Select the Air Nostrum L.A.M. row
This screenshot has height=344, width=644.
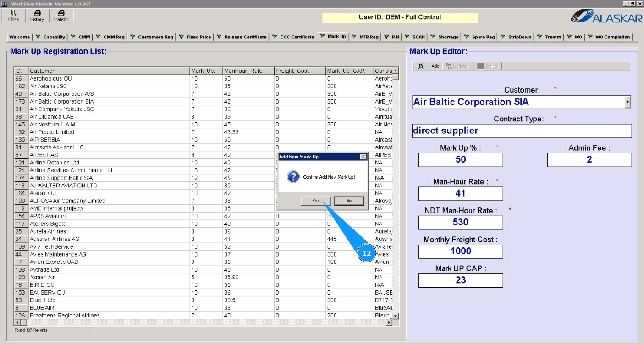click(x=203, y=125)
